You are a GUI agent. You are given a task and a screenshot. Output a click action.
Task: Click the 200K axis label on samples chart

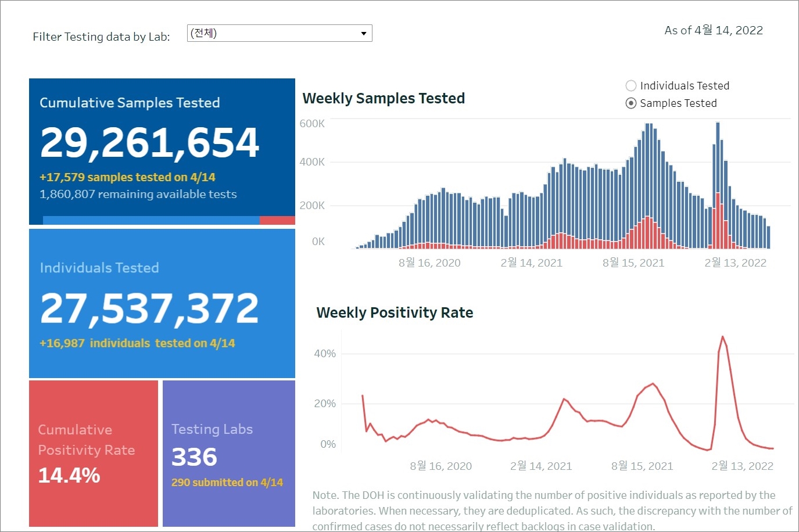coord(312,206)
